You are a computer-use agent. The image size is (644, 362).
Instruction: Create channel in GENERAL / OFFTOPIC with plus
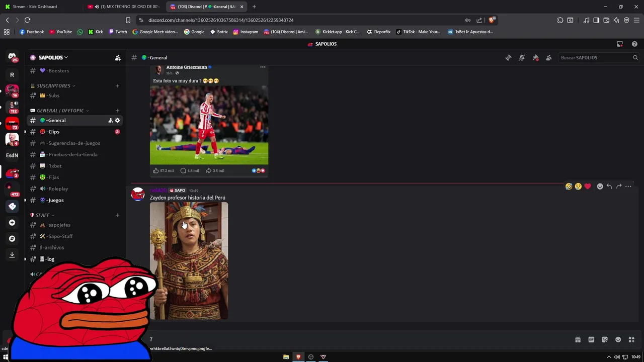[x=117, y=111]
